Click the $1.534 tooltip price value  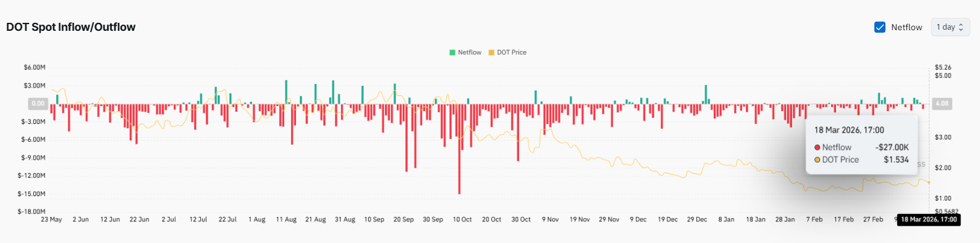tap(896, 160)
